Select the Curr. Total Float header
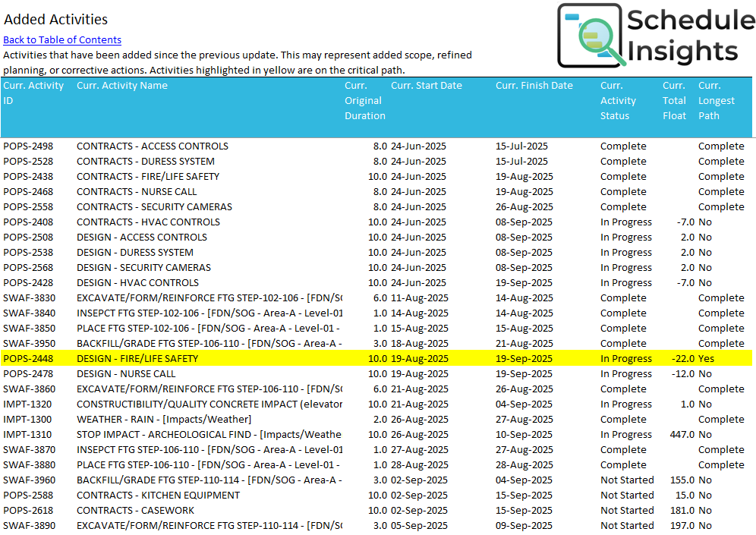This screenshot has width=756, height=535. 674,100
